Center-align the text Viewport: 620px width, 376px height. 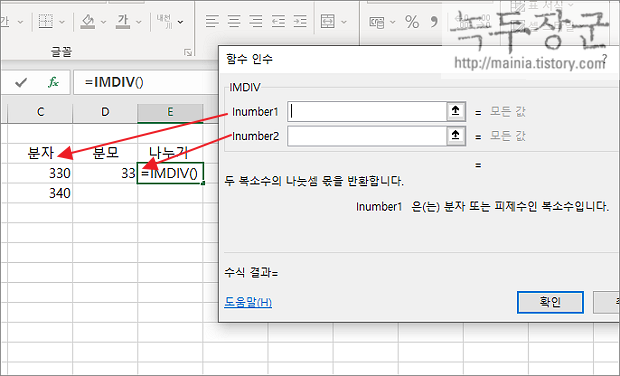(234, 21)
